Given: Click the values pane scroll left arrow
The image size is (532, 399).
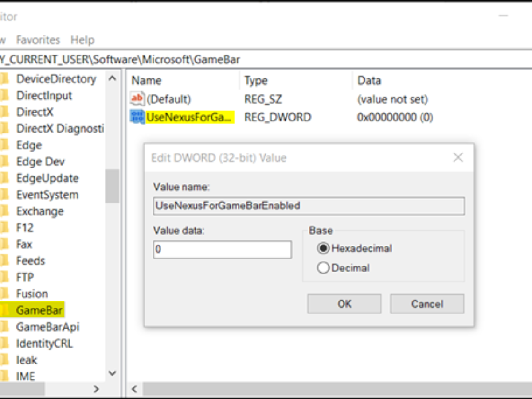Looking at the screenshot, I should coord(134,389).
